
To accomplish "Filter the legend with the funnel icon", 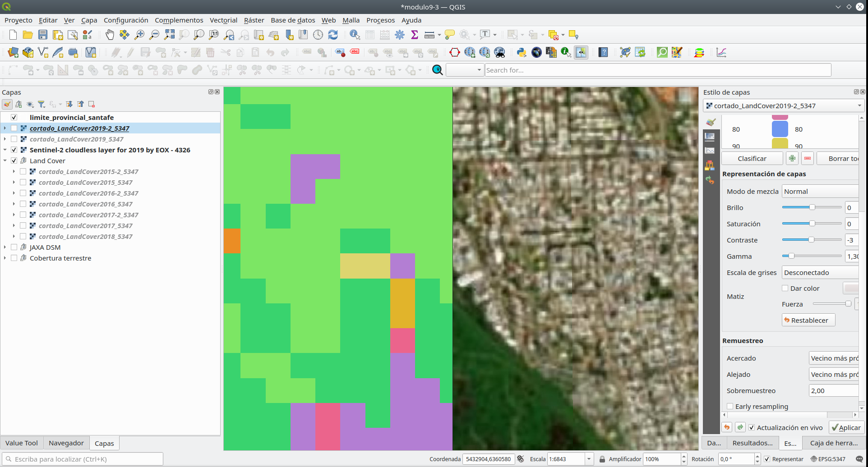I will (x=42, y=104).
